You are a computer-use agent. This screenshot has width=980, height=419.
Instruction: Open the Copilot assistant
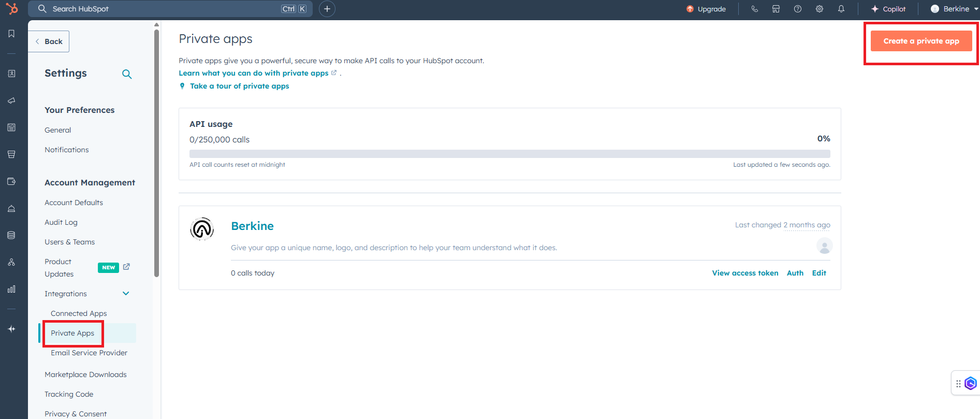(x=888, y=9)
